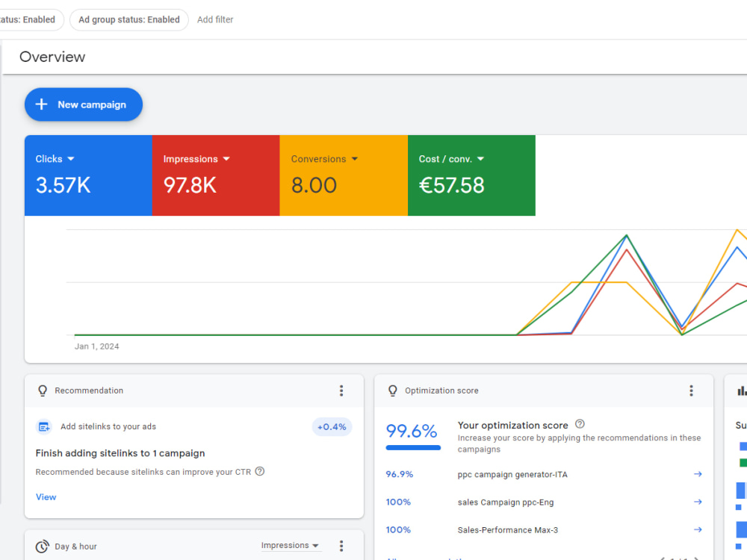This screenshot has width=747, height=560.
Task: Click the Day & hour clock icon
Action: [43, 547]
